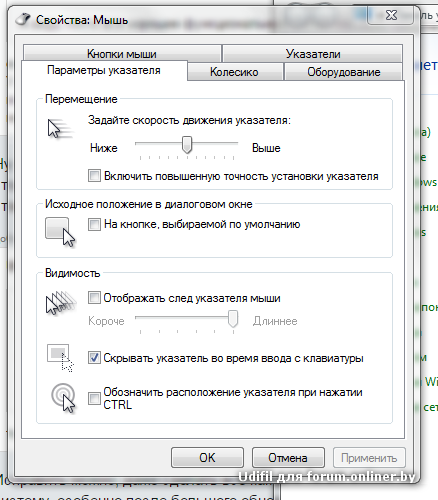The image size is (438, 500).
Task: Check 'На кнопке, выбираемой по умолчанию' box
Action: tap(94, 224)
